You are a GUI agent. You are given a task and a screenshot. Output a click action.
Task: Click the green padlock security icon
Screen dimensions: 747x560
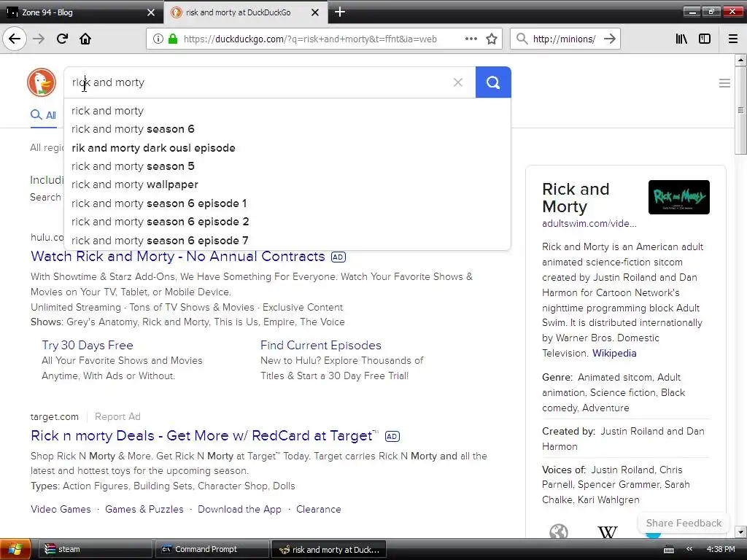click(x=173, y=39)
